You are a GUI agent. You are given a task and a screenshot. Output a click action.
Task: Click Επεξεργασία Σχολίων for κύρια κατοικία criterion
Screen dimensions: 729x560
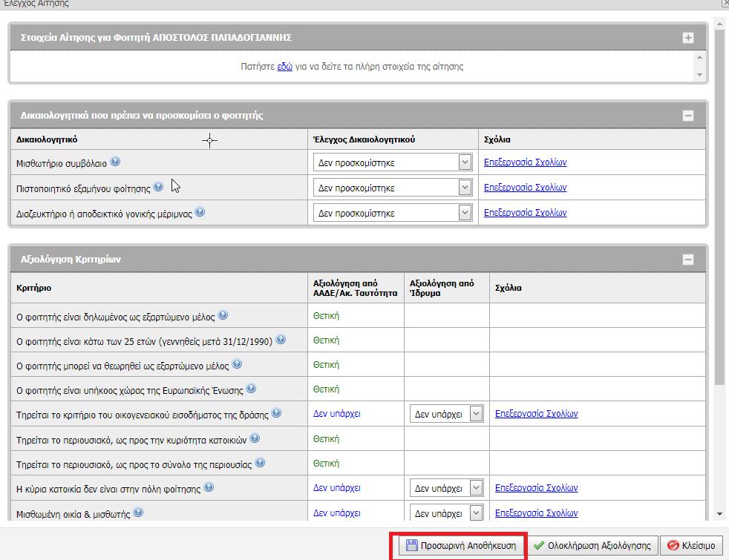click(536, 487)
